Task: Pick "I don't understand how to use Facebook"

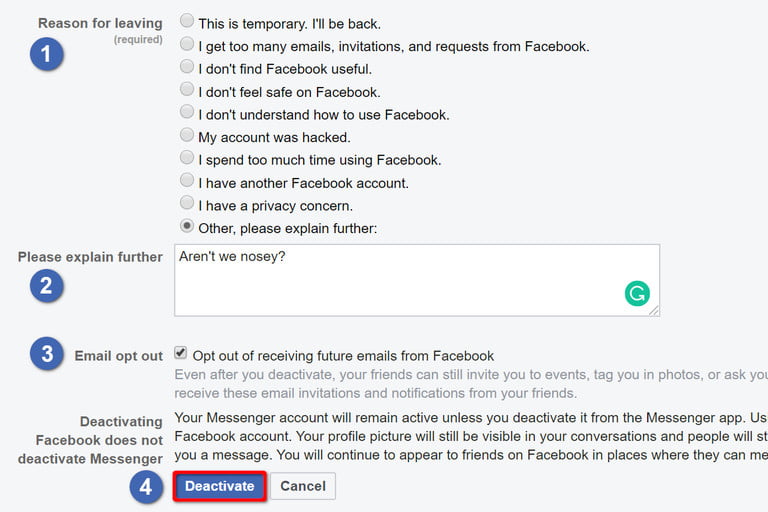Action: point(187,112)
